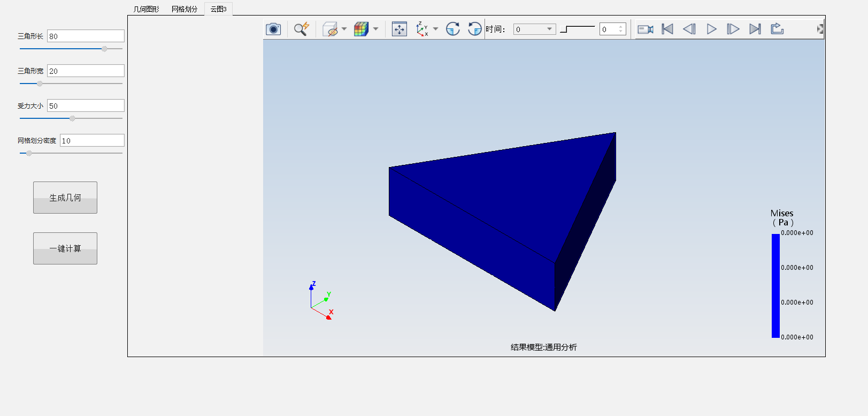Click the 一键计算 button
Screen dimensions: 868x416
pos(65,248)
